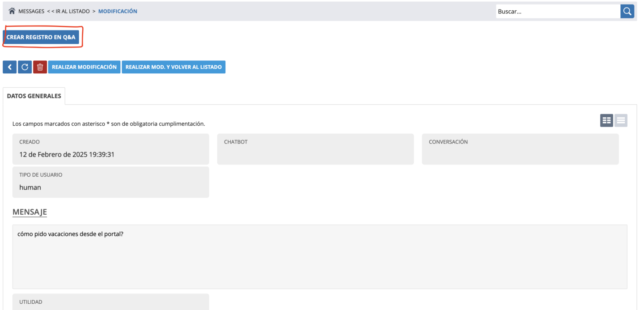Switch to single-column list layout
Viewport: 644px width, 310px height.
(x=621, y=120)
